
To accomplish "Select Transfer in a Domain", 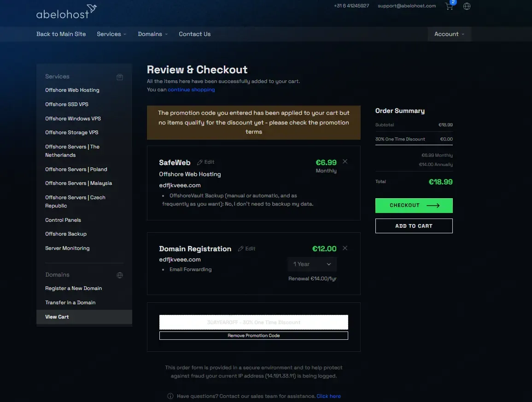I will (70, 302).
